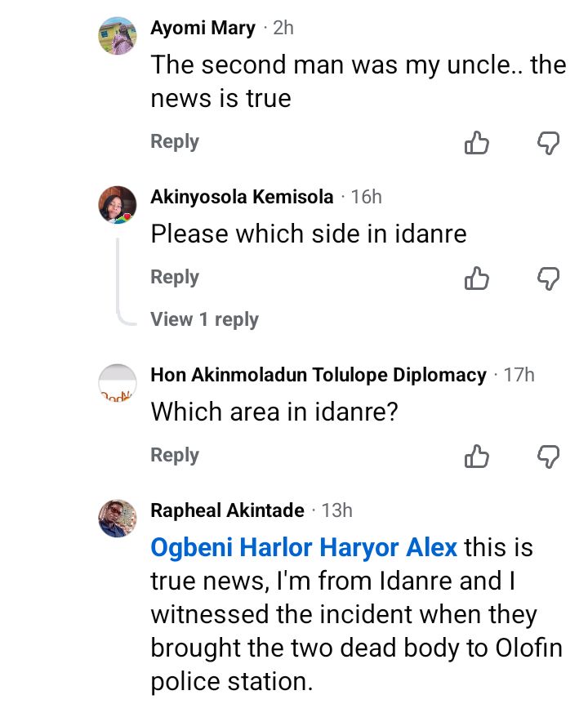Dislike the 'Which area in idanre?' comment
The height and width of the screenshot is (704, 588).
click(548, 457)
